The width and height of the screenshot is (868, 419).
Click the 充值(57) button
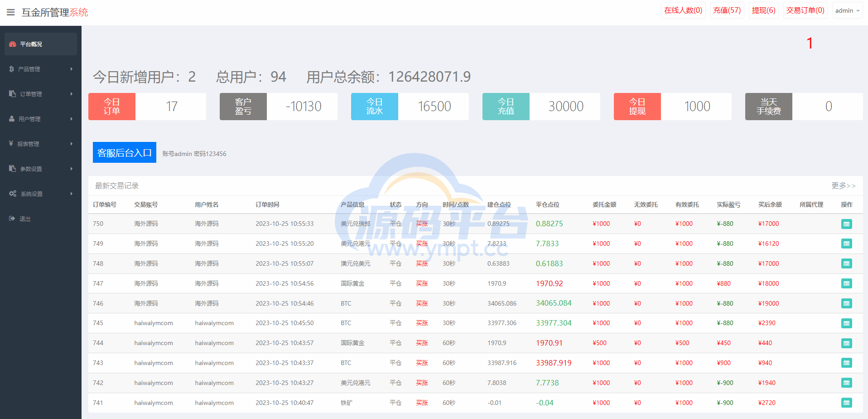[727, 10]
